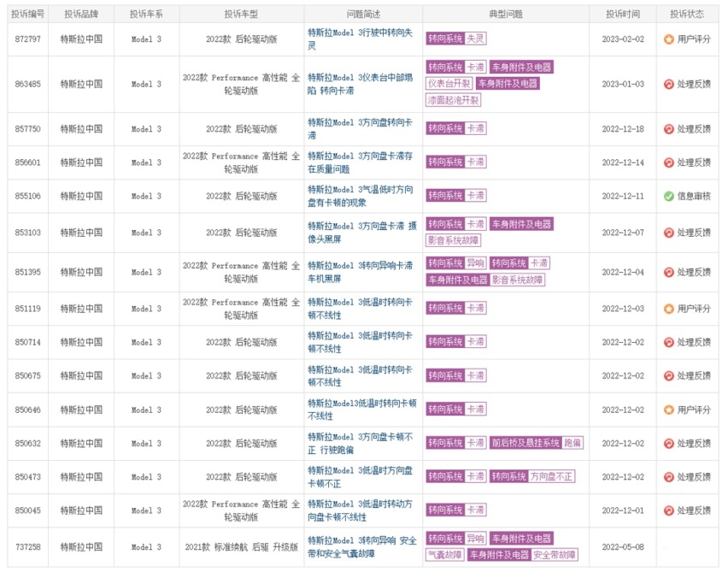Screen dimensions: 728x572
Task: Click the orange star icon for complaint 851119
Action: click(x=668, y=309)
